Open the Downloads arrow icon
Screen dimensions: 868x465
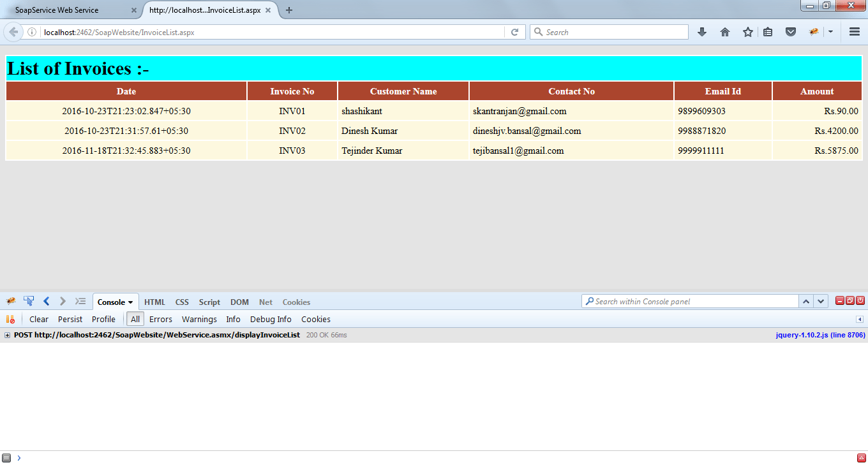(x=702, y=32)
